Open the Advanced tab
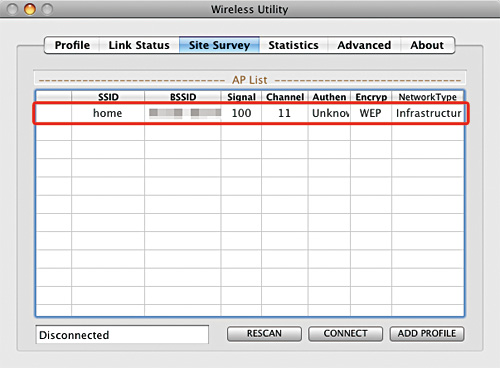Image resolution: width=500 pixels, height=368 pixels. [364, 45]
